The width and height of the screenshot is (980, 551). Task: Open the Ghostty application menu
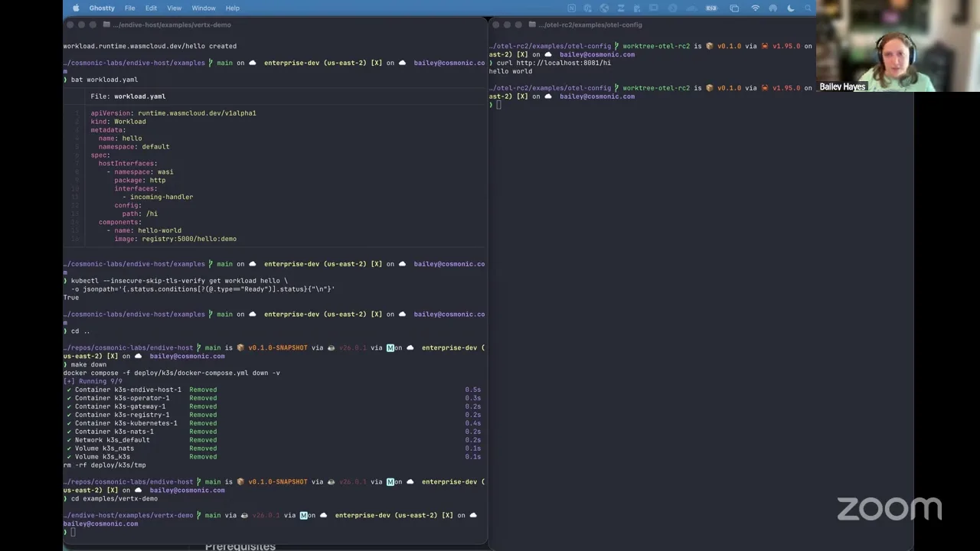tap(102, 8)
